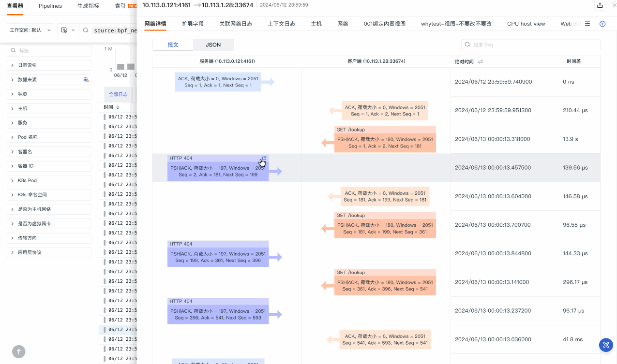Open the 查看器 top menu

pyautogui.click(x=15, y=6)
